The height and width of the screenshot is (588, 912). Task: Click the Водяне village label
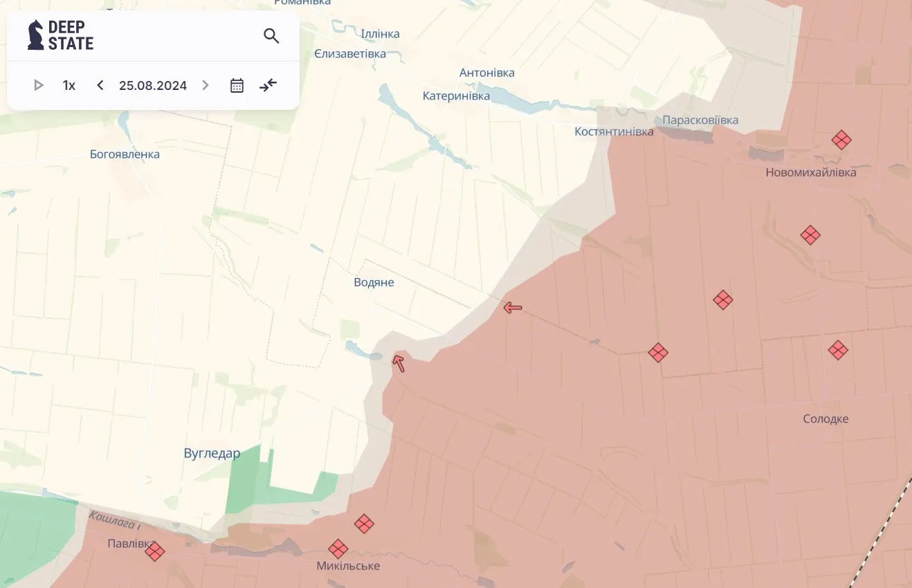374,282
